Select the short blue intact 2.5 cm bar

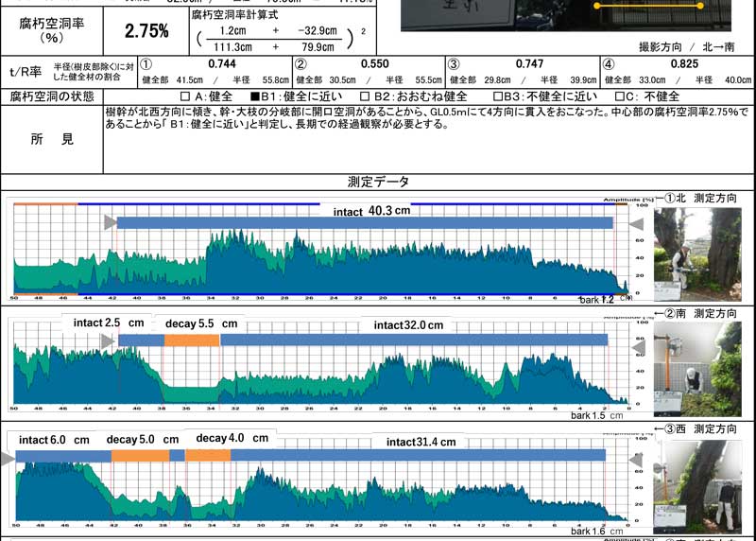[141, 340]
